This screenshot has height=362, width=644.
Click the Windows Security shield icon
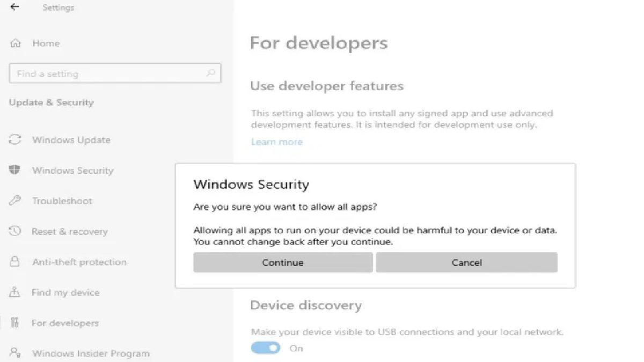coord(14,170)
